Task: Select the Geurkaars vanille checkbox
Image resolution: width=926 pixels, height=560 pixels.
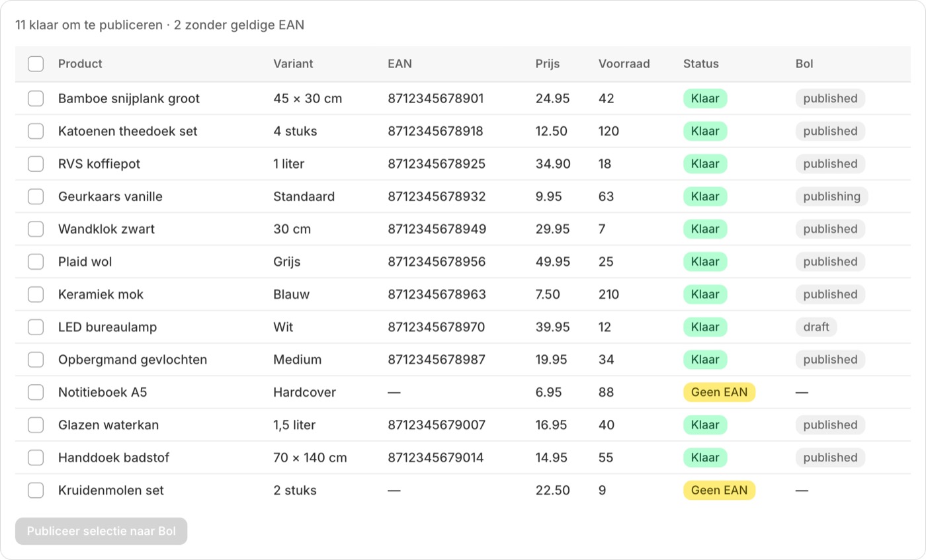Action: coord(36,196)
